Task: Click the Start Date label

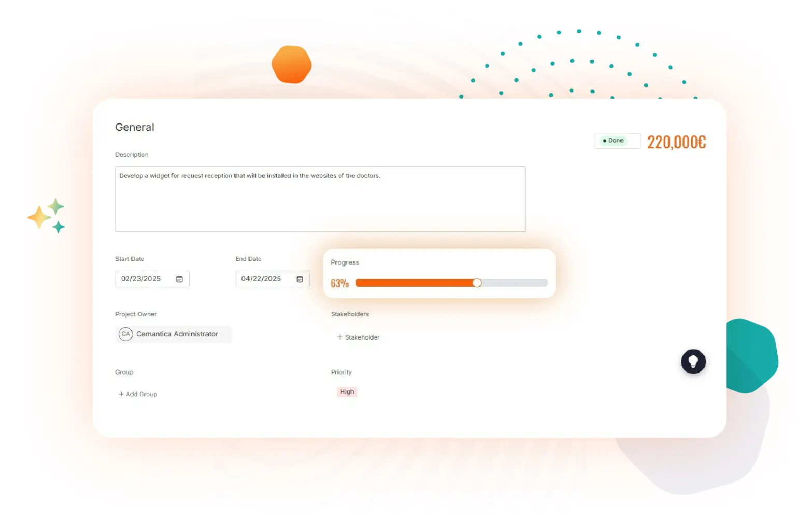Action: (x=130, y=259)
